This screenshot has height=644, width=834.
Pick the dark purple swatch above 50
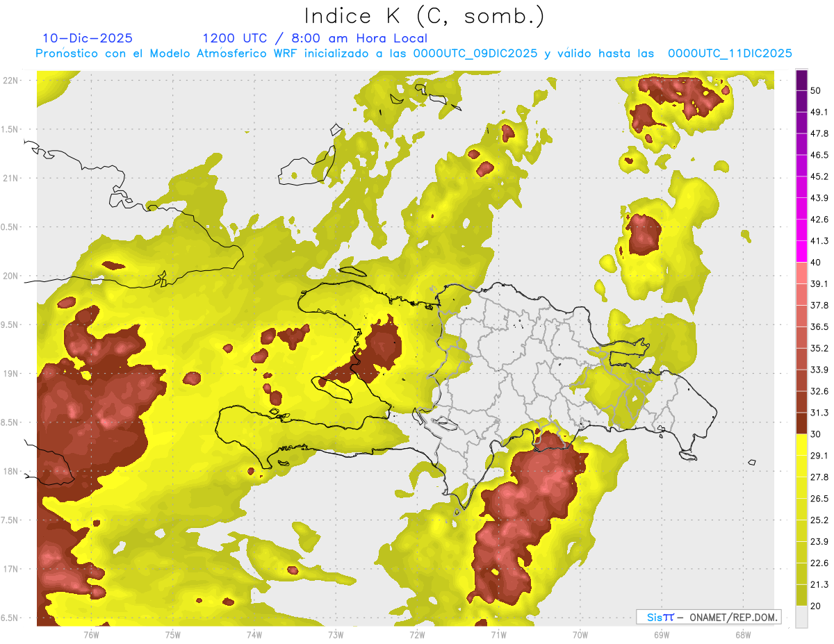tap(801, 80)
